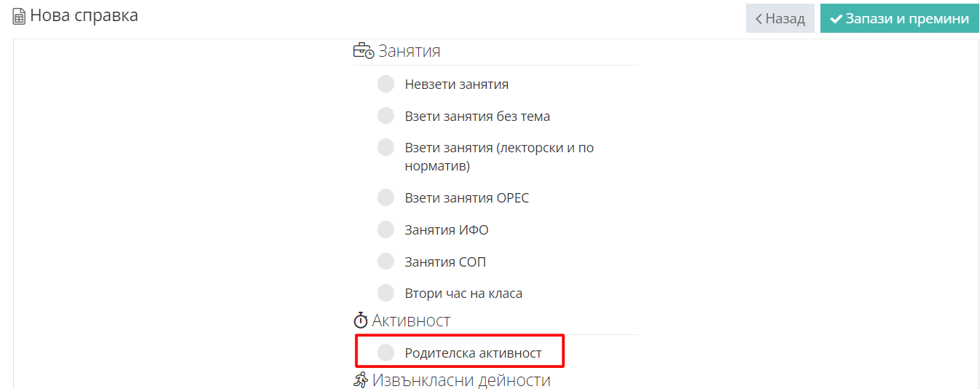The width and height of the screenshot is (980, 389).
Task: Select Взети занятия (лекторски и по норматив) radio
Action: tap(385, 148)
